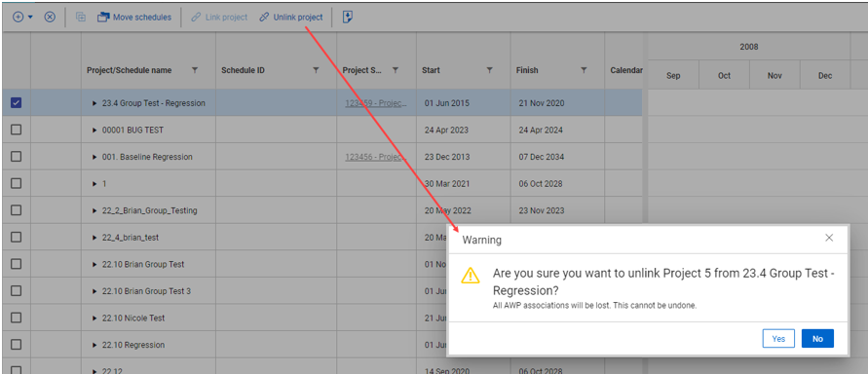Select the 22_2_Brian_Group_Testing row checkbox

click(x=16, y=210)
